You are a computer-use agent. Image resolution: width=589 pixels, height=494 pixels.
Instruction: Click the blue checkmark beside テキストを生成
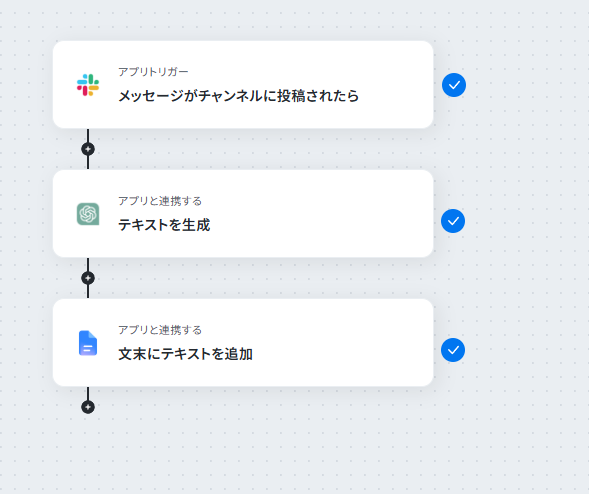pyautogui.click(x=453, y=221)
